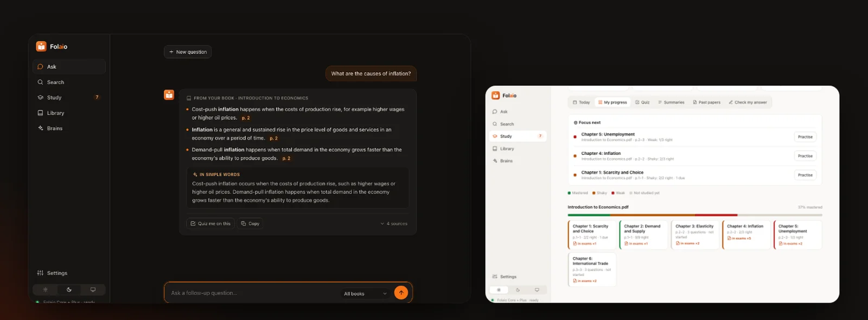Image resolution: width=868 pixels, height=320 pixels.
Task: Click Quiz me on this button
Action: tap(210, 223)
